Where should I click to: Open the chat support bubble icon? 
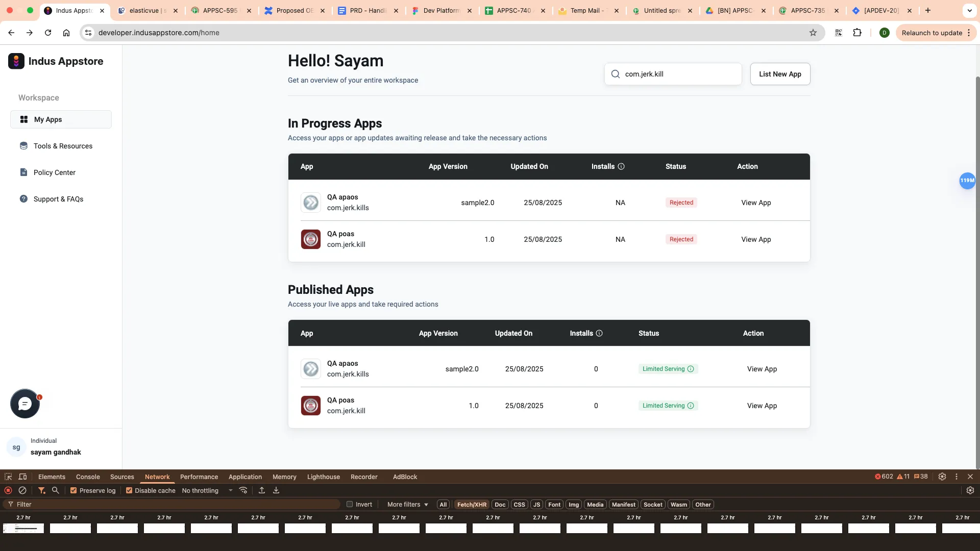click(x=25, y=404)
